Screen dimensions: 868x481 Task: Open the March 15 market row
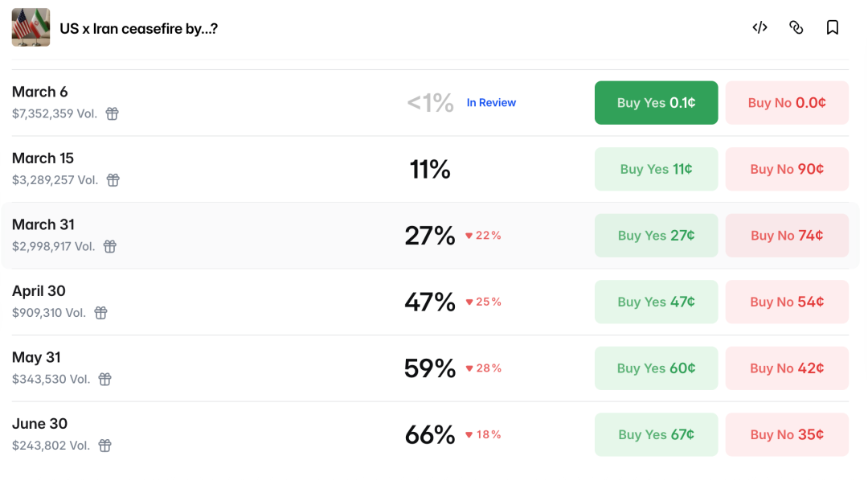[43, 158]
